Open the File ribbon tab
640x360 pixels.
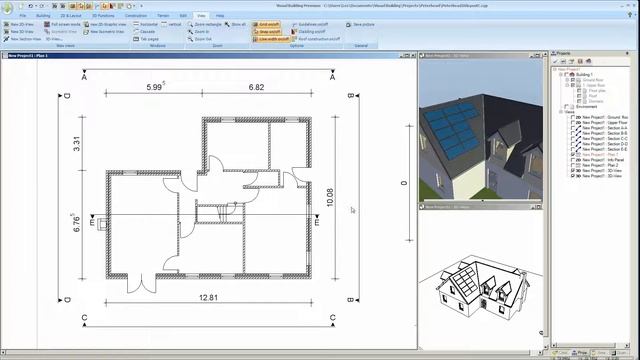tap(23, 16)
